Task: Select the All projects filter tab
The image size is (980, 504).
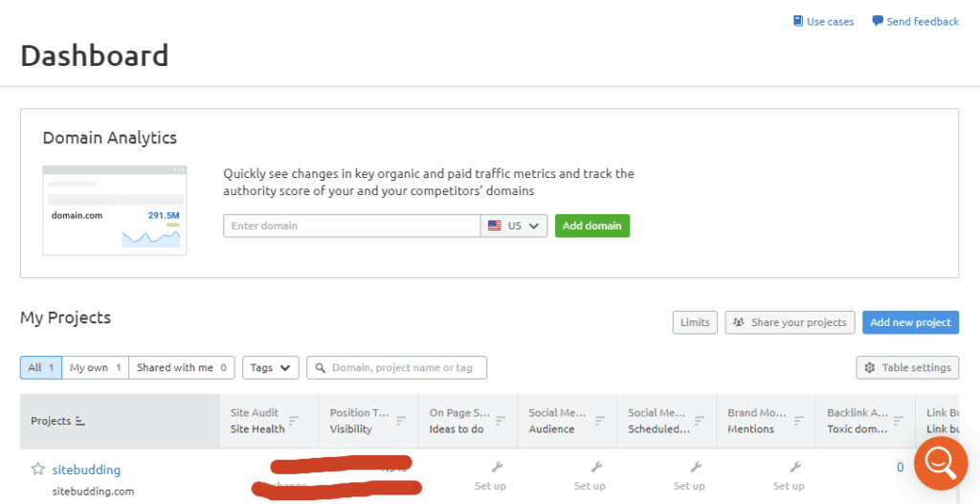Action: (x=41, y=367)
